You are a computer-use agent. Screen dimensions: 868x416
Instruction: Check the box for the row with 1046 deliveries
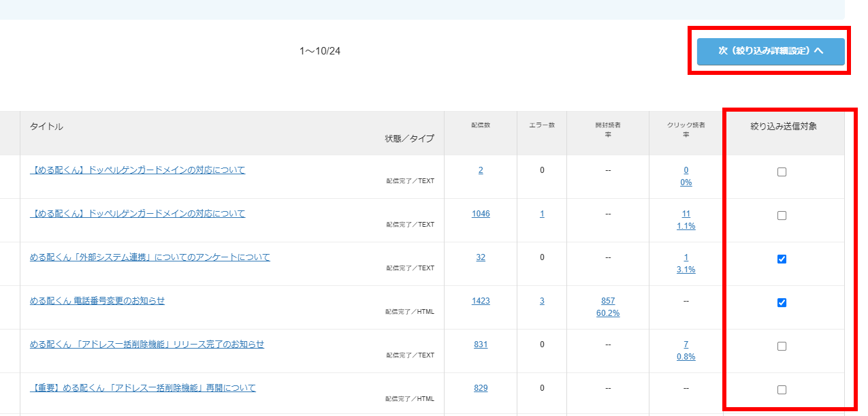[x=782, y=216]
